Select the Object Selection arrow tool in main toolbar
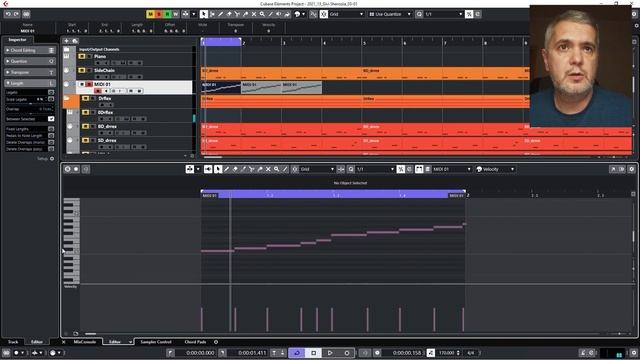Viewport: 640px width, 360px height. tap(204, 14)
